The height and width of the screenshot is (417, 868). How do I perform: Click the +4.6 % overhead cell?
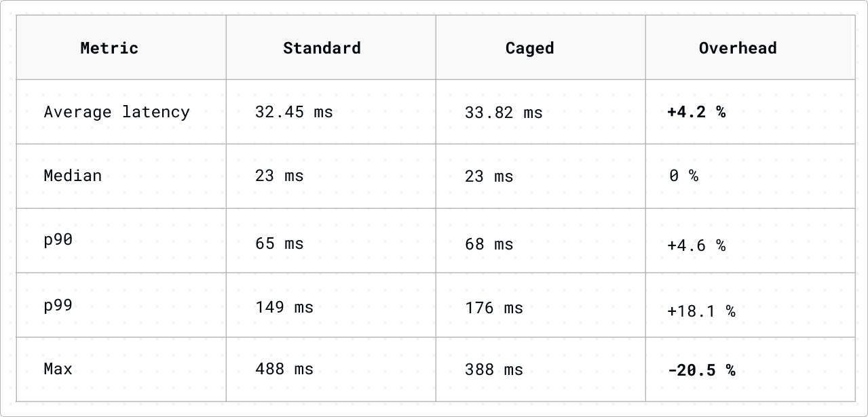pos(696,245)
